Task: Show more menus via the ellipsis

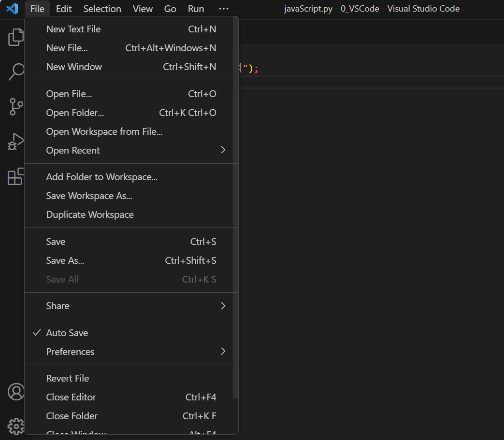Action: (223, 9)
